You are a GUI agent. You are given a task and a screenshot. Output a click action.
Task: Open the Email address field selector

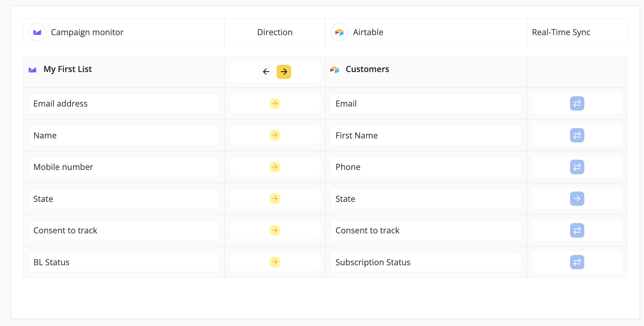(124, 104)
